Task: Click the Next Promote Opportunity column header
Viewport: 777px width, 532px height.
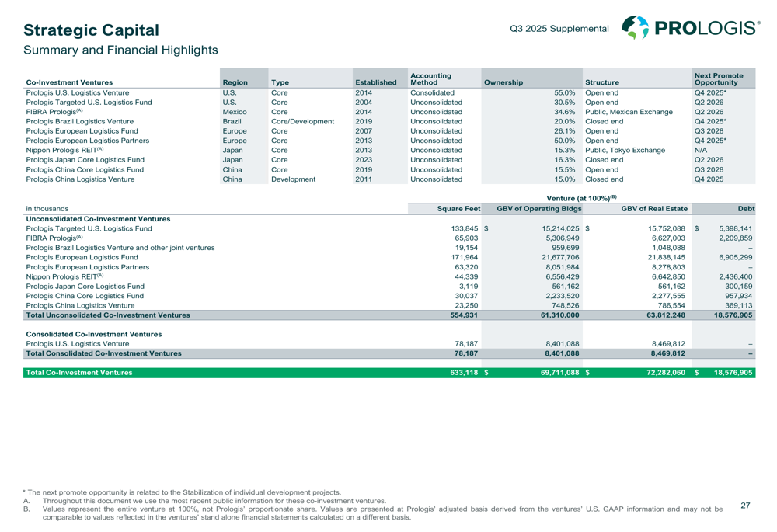Action: click(719, 77)
